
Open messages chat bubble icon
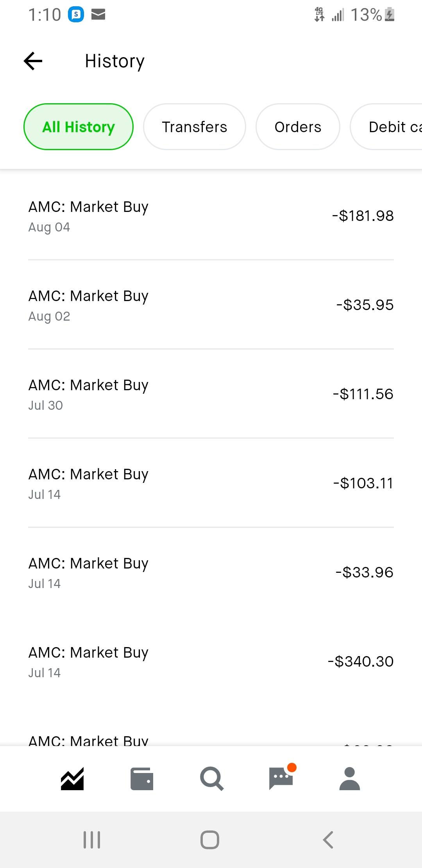(281, 778)
